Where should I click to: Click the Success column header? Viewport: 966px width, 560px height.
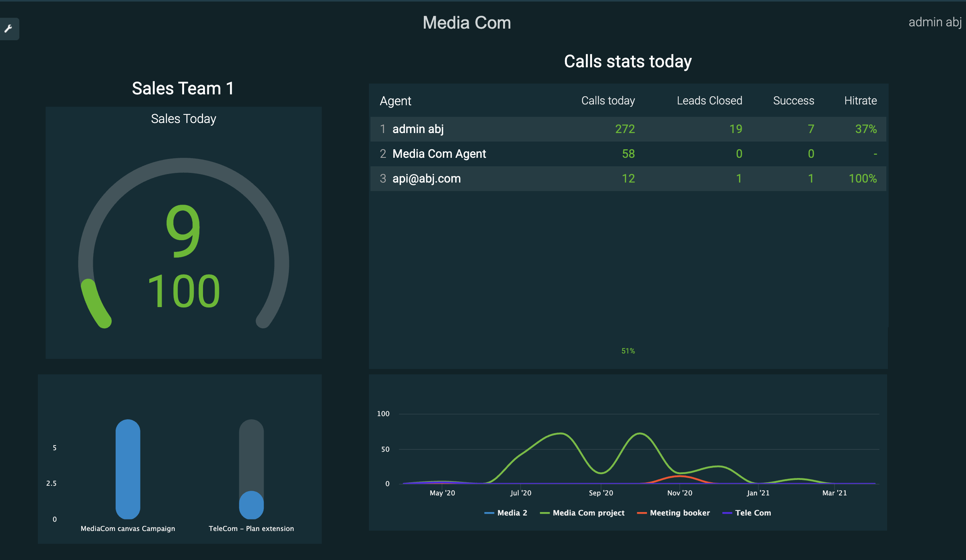point(793,101)
